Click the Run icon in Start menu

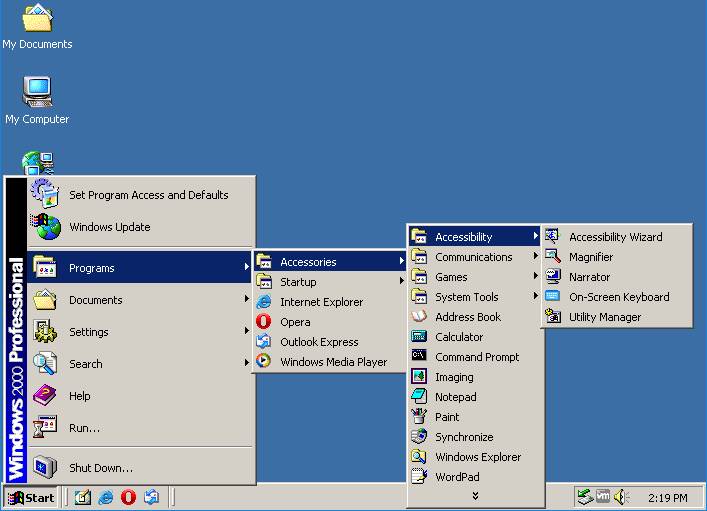pos(45,427)
